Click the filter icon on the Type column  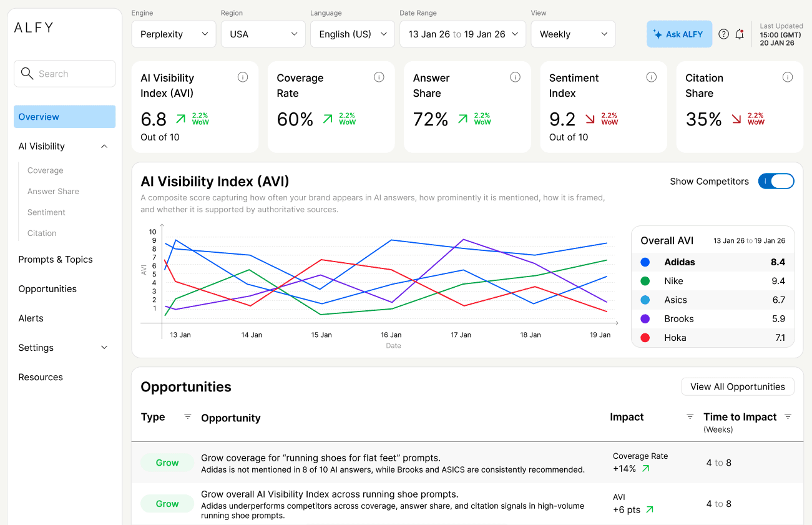pos(187,416)
